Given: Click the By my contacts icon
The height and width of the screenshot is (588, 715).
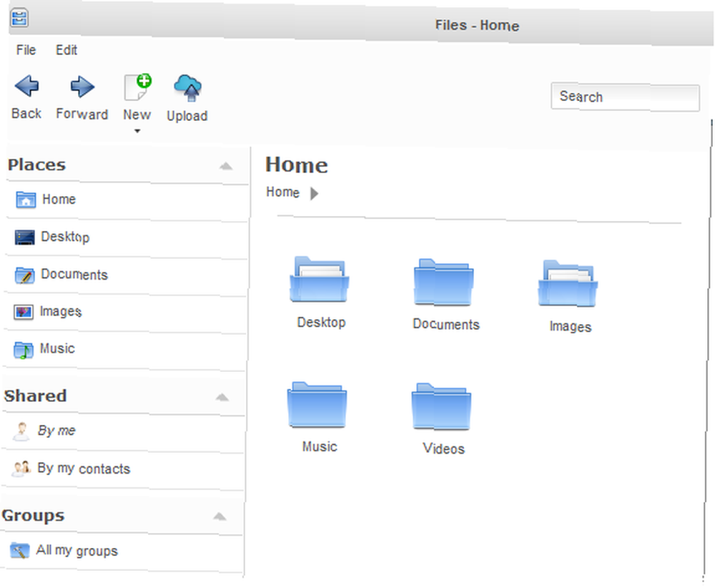Looking at the screenshot, I should click(x=21, y=469).
